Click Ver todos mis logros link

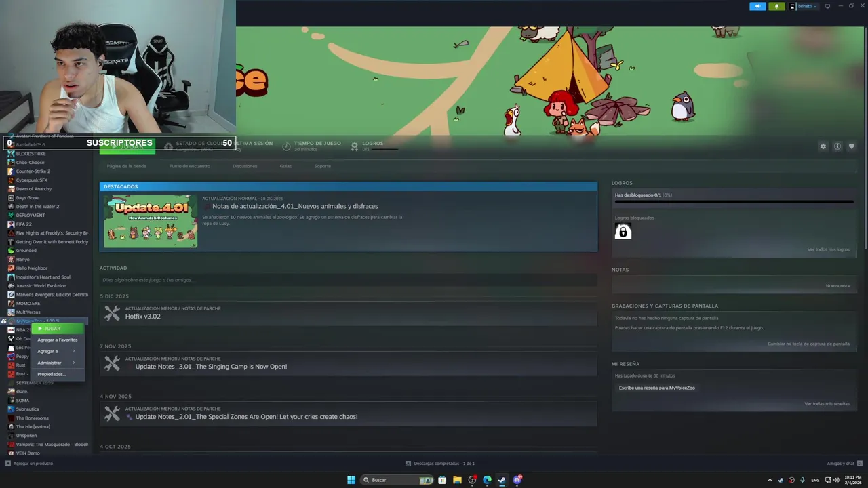click(x=828, y=249)
